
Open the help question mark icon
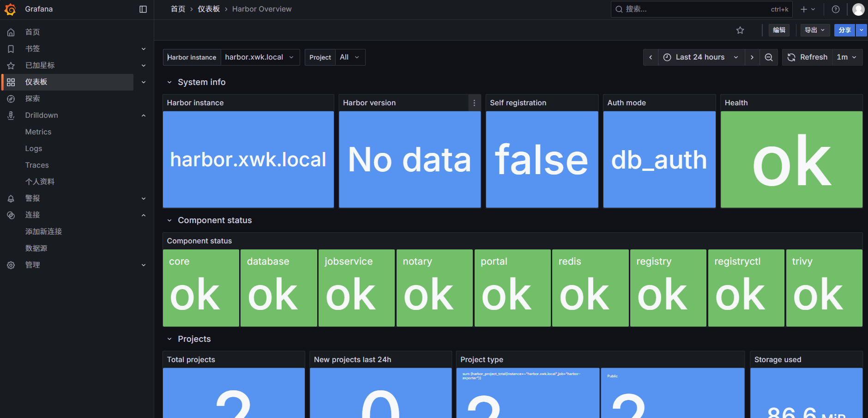coord(836,9)
